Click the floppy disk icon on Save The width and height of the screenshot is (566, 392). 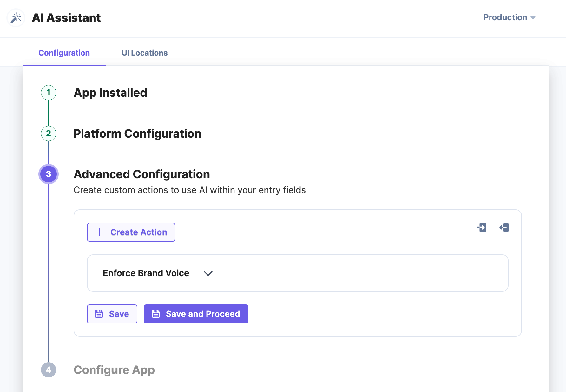tap(99, 314)
